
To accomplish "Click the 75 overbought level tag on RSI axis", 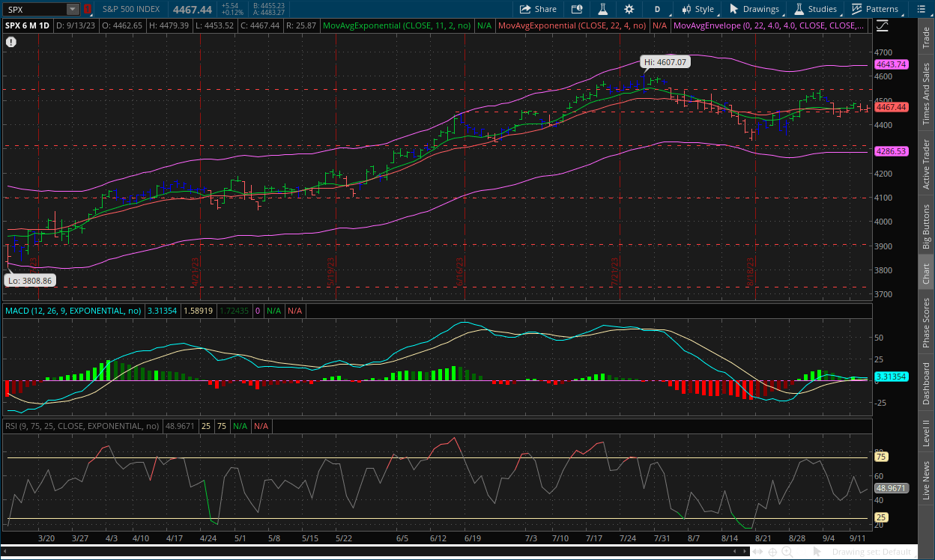I will tap(881, 457).
